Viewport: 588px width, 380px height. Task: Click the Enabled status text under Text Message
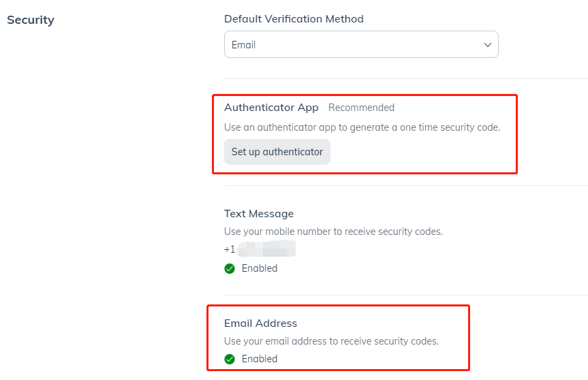[x=260, y=268]
